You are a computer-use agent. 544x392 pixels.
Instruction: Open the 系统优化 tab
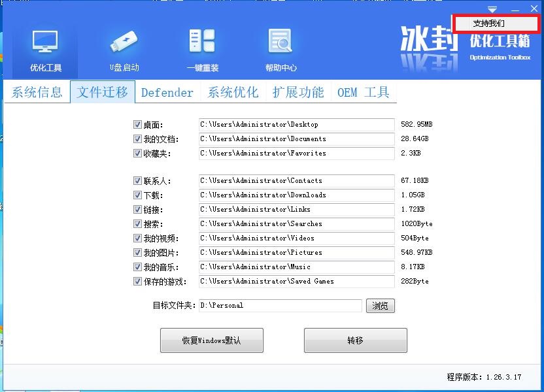coord(233,92)
